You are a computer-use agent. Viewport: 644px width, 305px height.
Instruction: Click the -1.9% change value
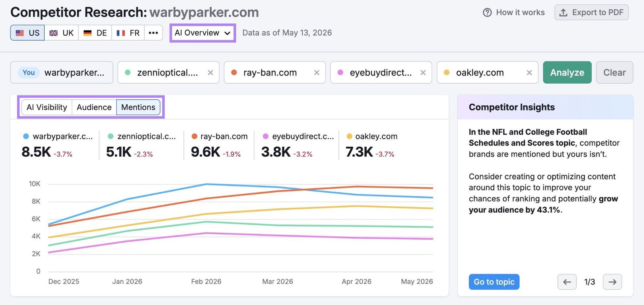(231, 154)
